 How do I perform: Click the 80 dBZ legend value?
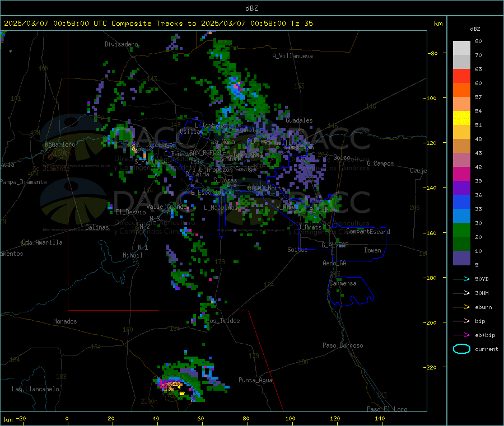pyautogui.click(x=478, y=41)
